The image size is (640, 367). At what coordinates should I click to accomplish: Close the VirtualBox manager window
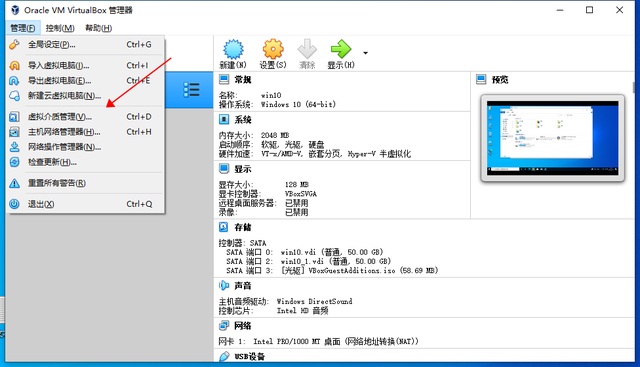619,10
